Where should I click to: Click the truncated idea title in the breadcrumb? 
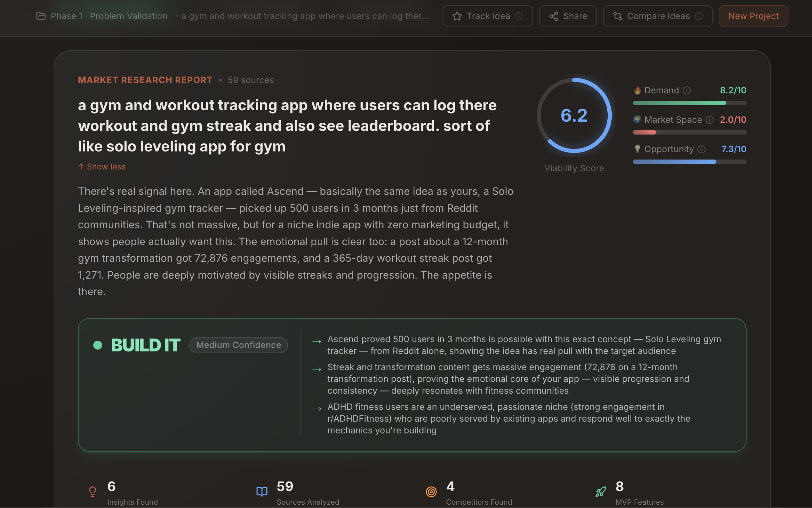[x=305, y=16]
